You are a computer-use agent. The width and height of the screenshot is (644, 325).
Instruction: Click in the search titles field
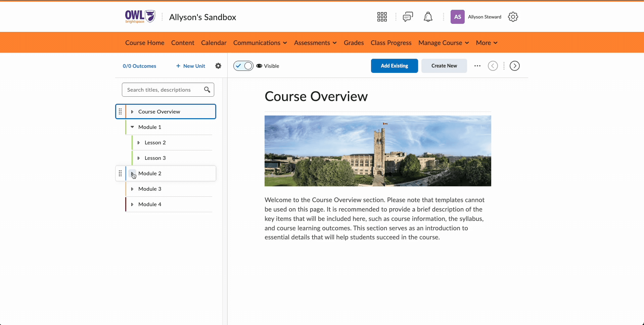163,90
